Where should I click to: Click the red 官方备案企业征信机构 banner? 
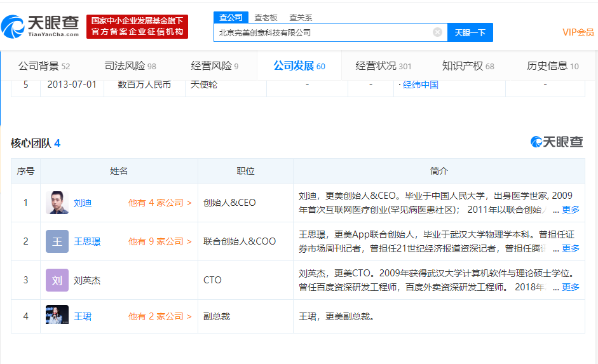pyautogui.click(x=137, y=27)
